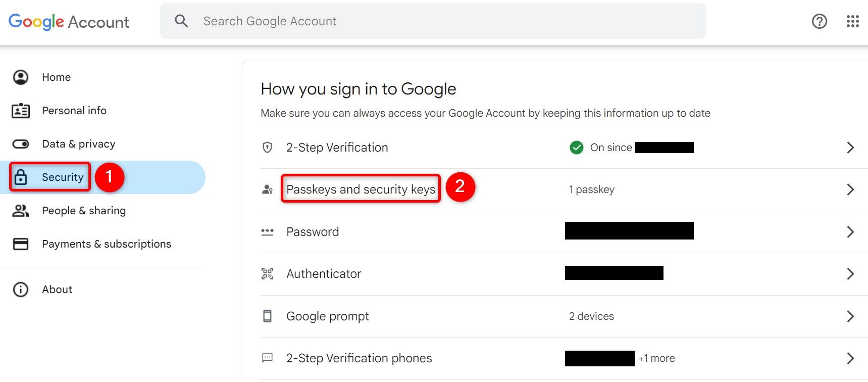Click the phone icon beside Google prompt
This screenshot has height=382, width=868.
(x=268, y=316)
